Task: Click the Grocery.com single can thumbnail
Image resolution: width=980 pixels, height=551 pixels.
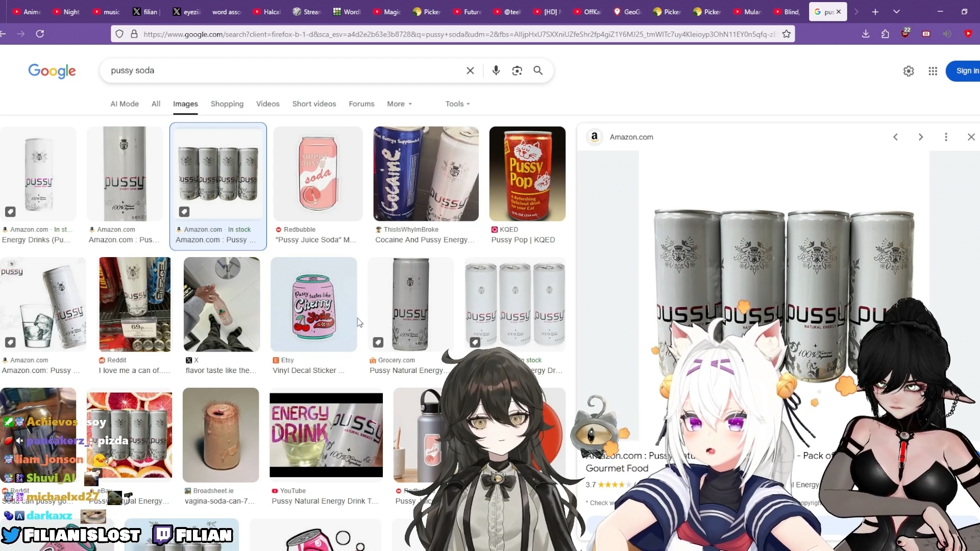Action: pos(411,304)
